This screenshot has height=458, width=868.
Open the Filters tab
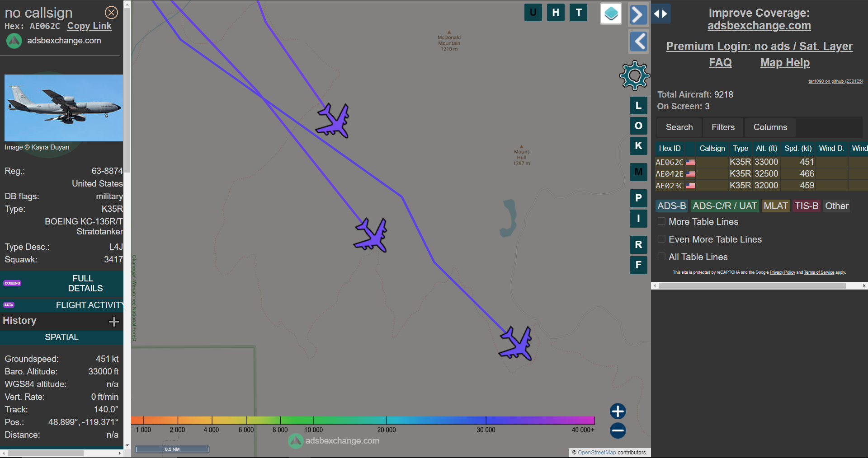pos(723,127)
